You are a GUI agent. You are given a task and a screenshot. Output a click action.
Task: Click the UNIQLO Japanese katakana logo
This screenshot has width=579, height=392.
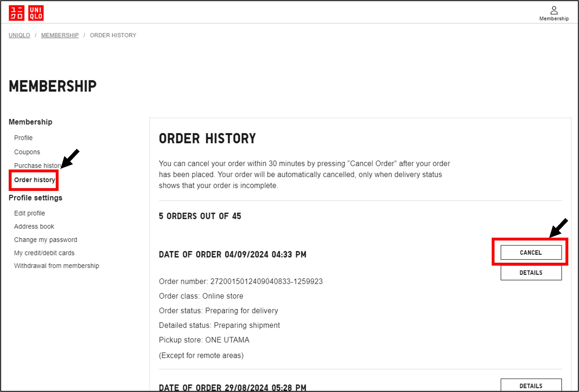pos(16,13)
